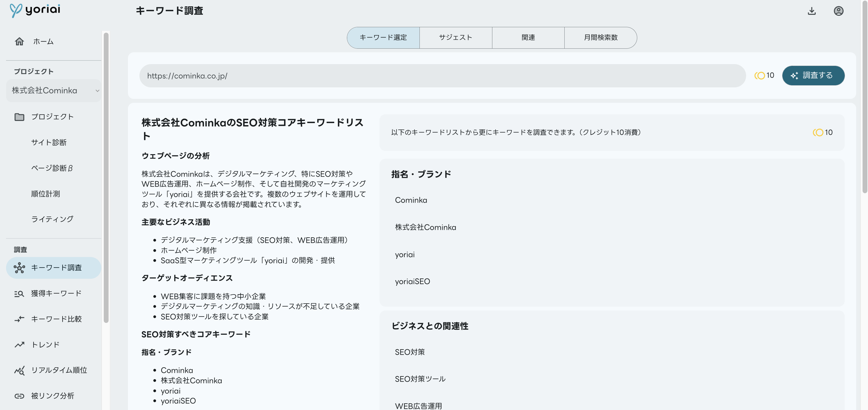Click the 以下のキーワードリスト notice text

[x=516, y=132]
